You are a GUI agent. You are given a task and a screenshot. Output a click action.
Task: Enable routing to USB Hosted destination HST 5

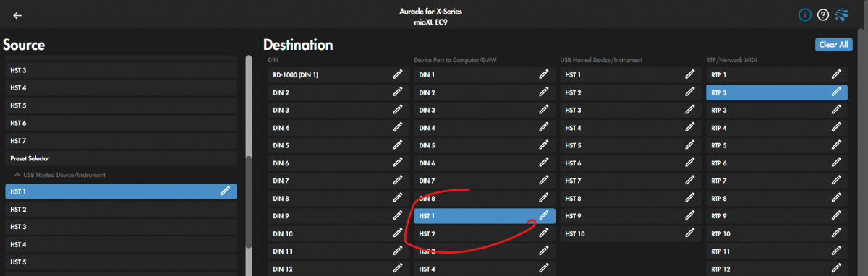[630, 145]
